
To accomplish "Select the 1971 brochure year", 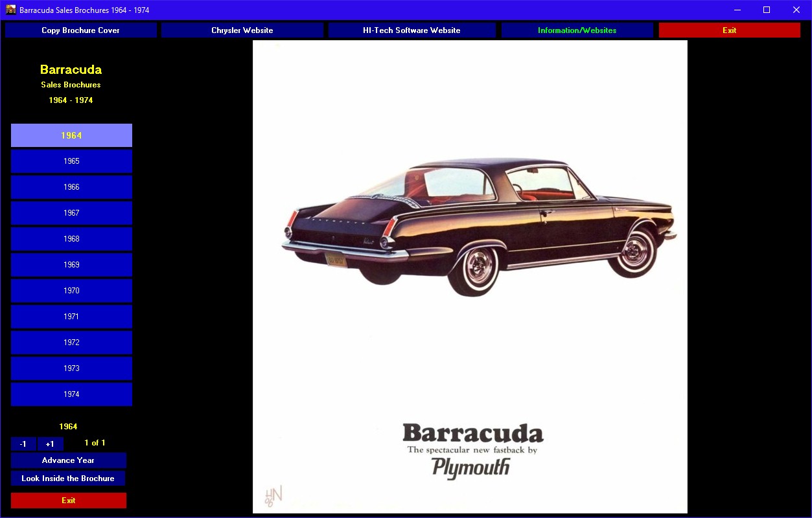I will (x=71, y=317).
